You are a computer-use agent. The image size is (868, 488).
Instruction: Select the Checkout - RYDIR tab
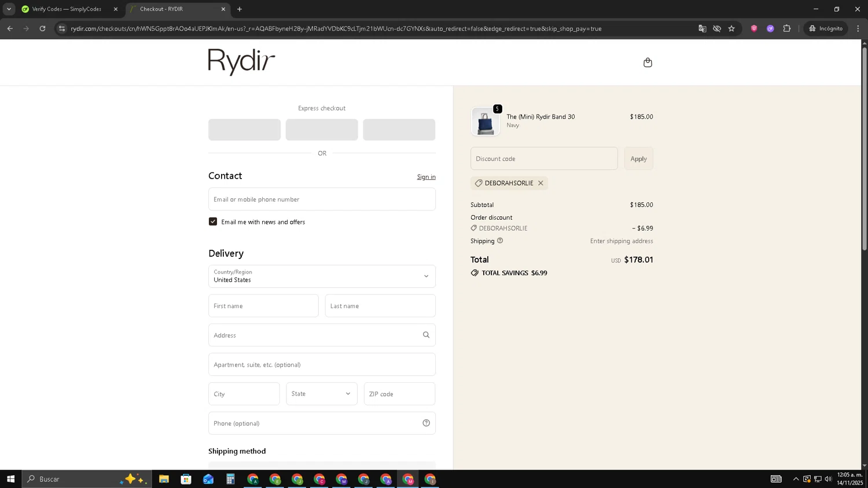point(177,9)
